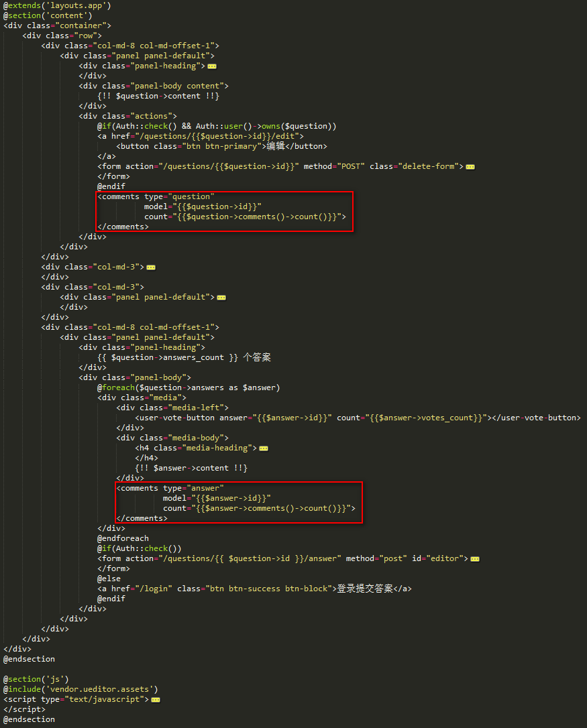Click the type="question" attribute
Viewport: 587px width, 728px height.
pos(179,196)
